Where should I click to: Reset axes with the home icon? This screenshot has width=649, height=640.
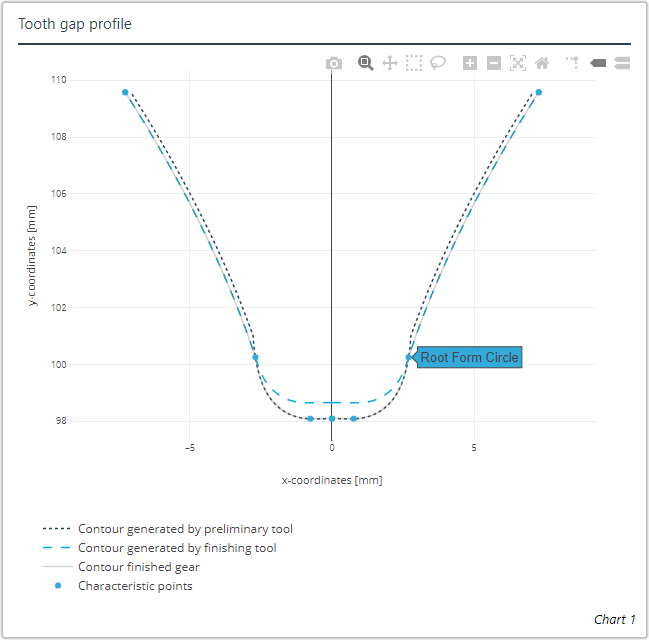542,63
